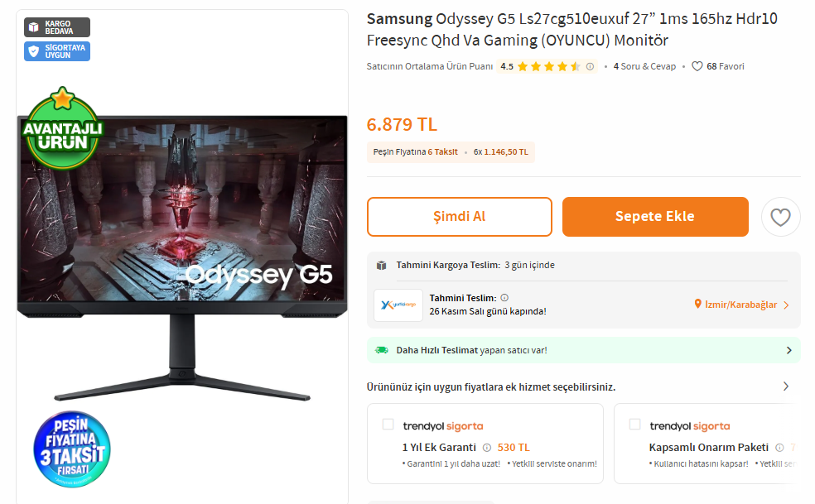The image size is (815, 504).
Task: Click the Yurtiçi Kargo carrier logo
Action: point(398,305)
